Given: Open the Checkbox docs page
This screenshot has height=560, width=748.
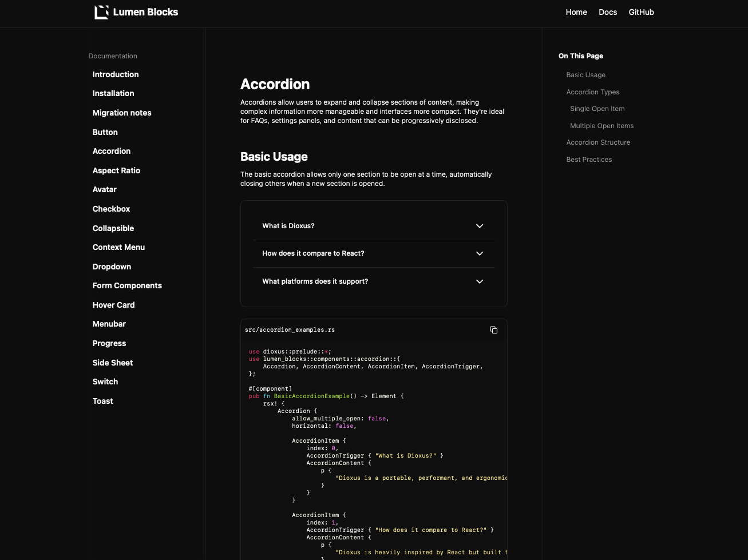Looking at the screenshot, I should tap(111, 209).
